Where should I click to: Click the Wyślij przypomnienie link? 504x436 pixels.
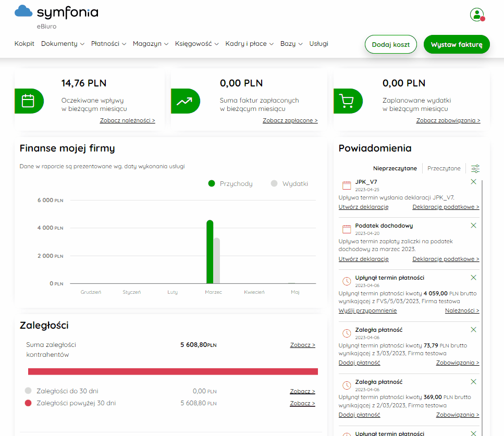[x=367, y=310]
